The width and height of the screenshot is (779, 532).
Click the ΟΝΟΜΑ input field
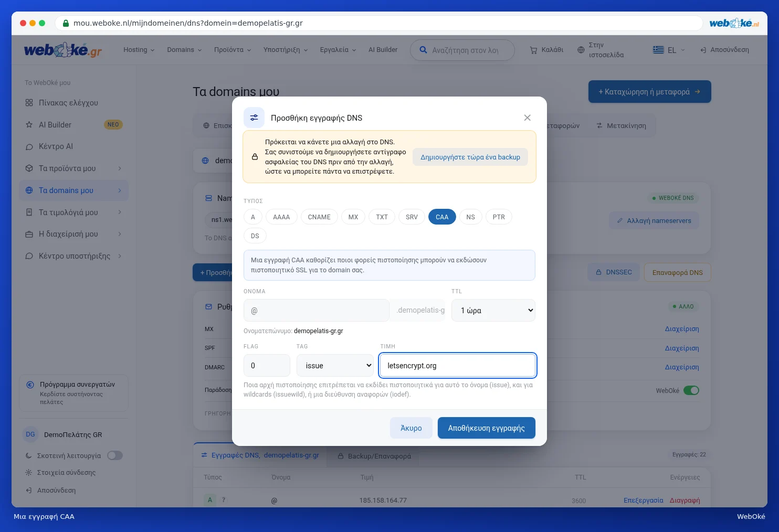(x=316, y=310)
